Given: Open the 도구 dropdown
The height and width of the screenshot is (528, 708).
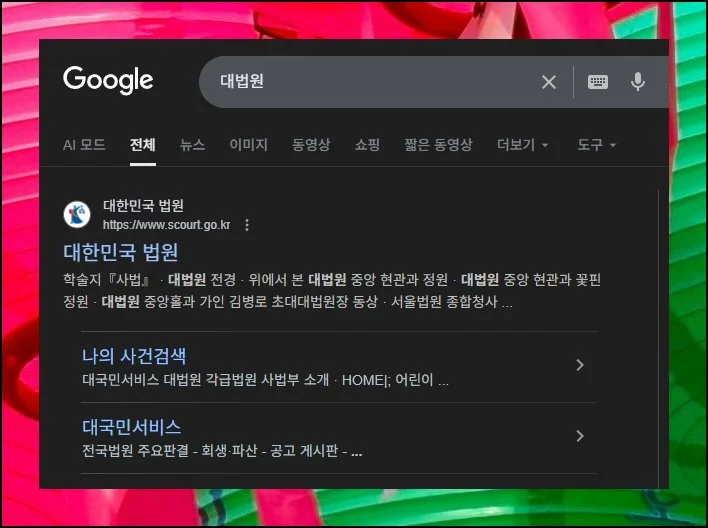Looking at the screenshot, I should 596,145.
